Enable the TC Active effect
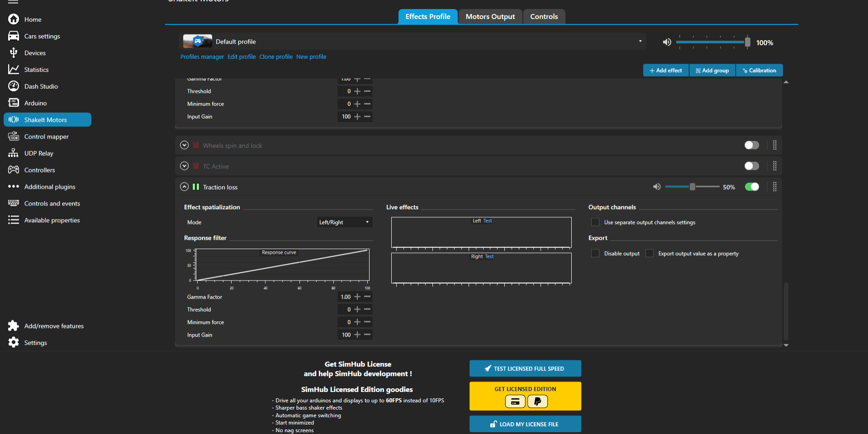Image resolution: width=868 pixels, height=434 pixels. (x=751, y=166)
